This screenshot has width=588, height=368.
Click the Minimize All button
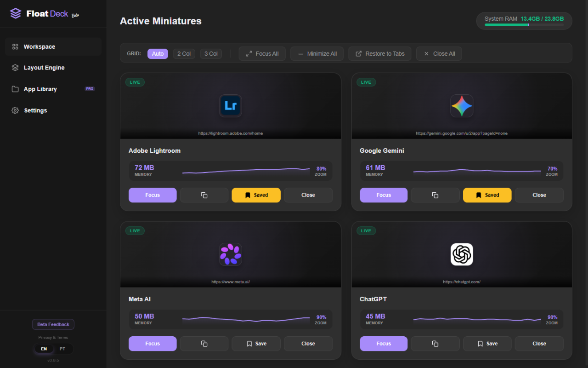click(317, 54)
